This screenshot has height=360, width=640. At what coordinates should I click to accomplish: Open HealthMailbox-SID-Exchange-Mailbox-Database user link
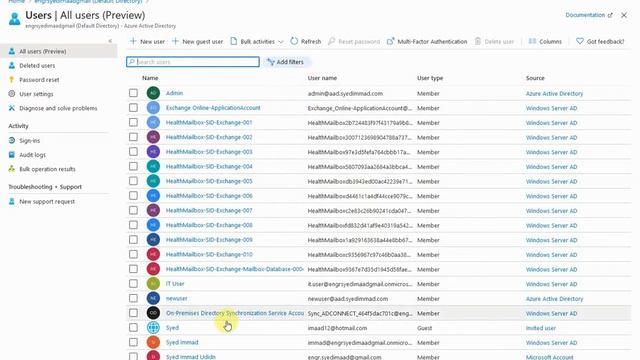pyautogui.click(x=235, y=269)
